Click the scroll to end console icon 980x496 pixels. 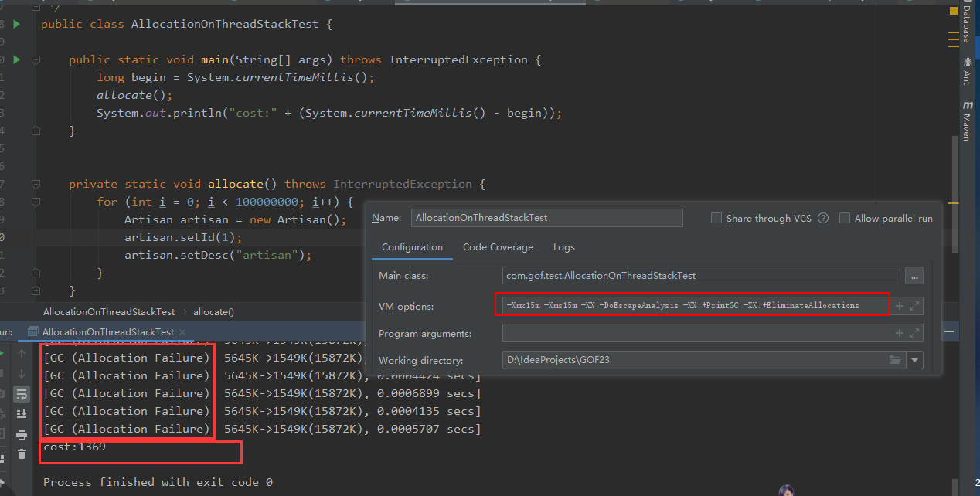coord(22,414)
